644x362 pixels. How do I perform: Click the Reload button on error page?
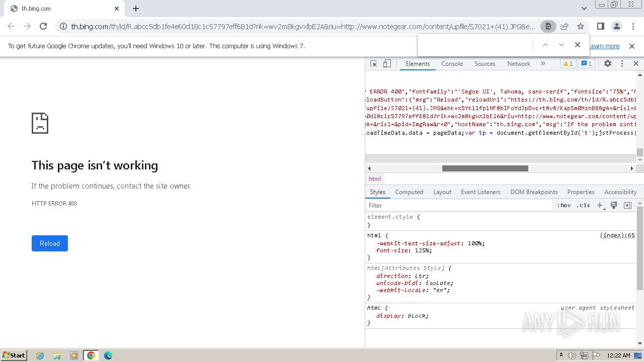click(50, 243)
